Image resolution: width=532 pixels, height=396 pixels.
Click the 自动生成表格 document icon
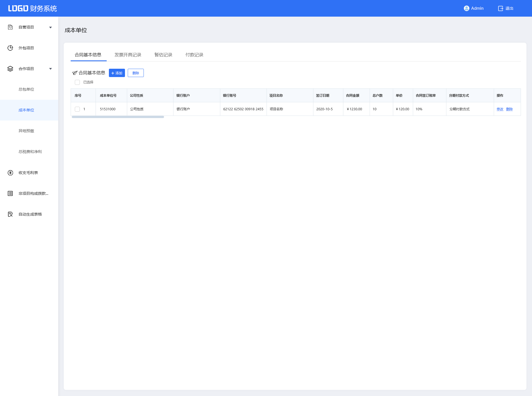coord(10,214)
